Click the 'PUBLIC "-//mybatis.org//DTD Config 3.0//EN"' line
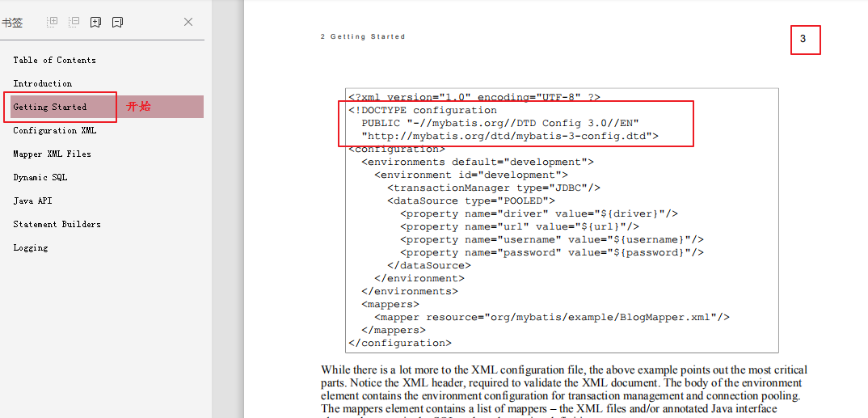Screen dimensions: 868x418 (501, 123)
